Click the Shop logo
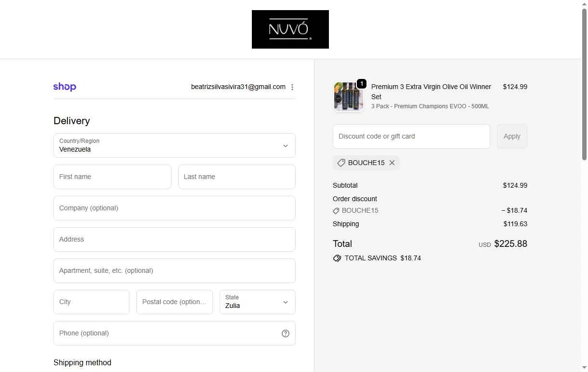This screenshot has height=372, width=588. tap(65, 87)
